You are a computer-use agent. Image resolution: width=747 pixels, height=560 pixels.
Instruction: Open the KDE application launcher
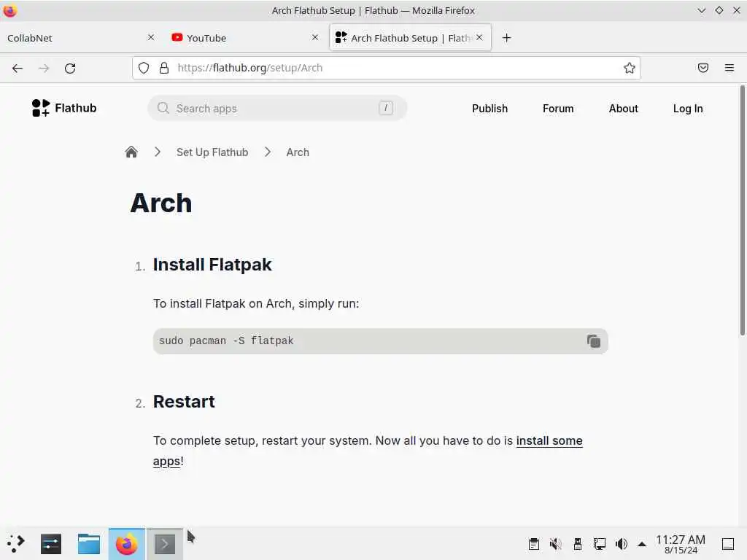click(x=16, y=543)
